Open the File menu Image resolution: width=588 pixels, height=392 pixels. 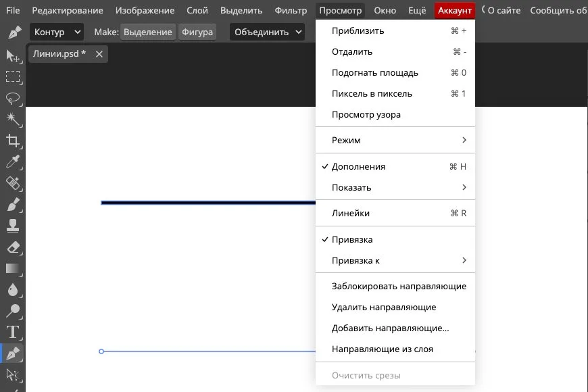pos(13,11)
